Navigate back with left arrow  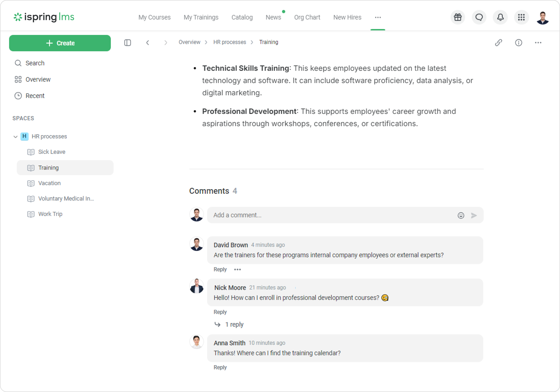click(148, 43)
